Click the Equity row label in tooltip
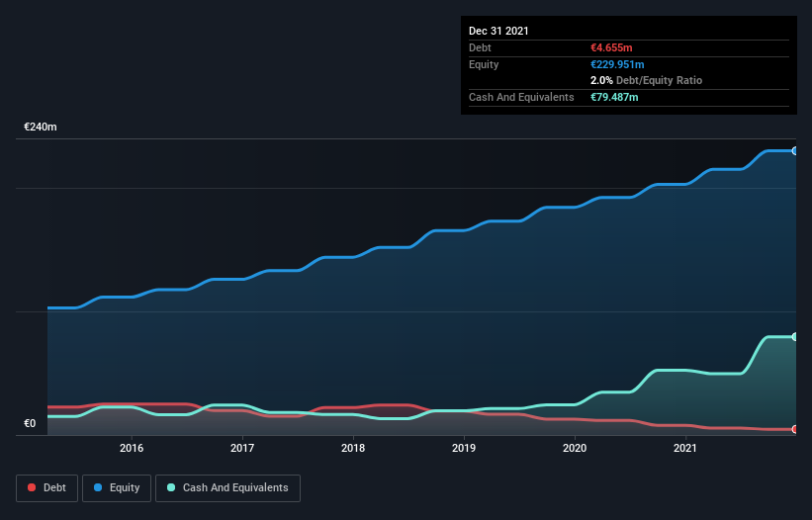 484,64
